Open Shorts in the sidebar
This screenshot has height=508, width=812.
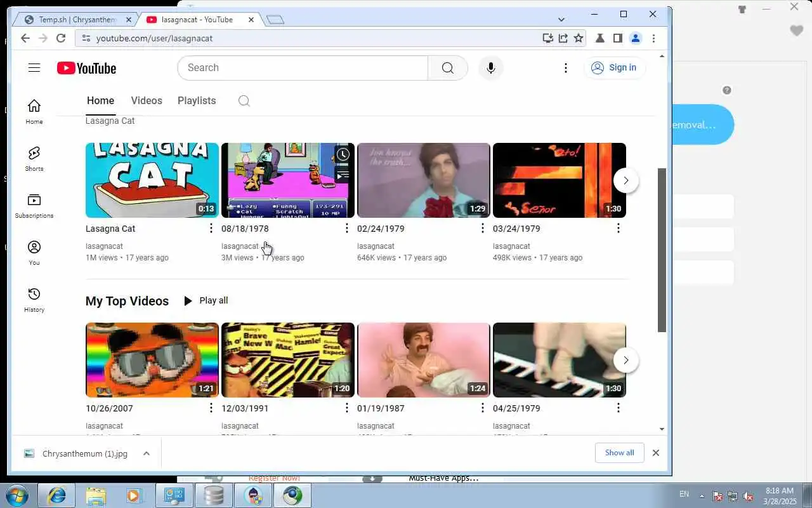click(34, 159)
